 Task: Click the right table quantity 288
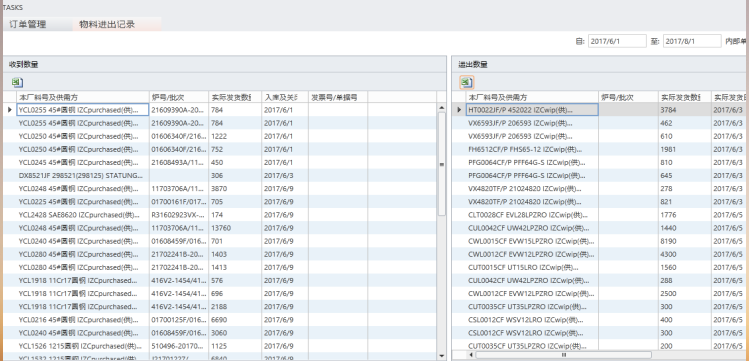pyautogui.click(x=685, y=280)
